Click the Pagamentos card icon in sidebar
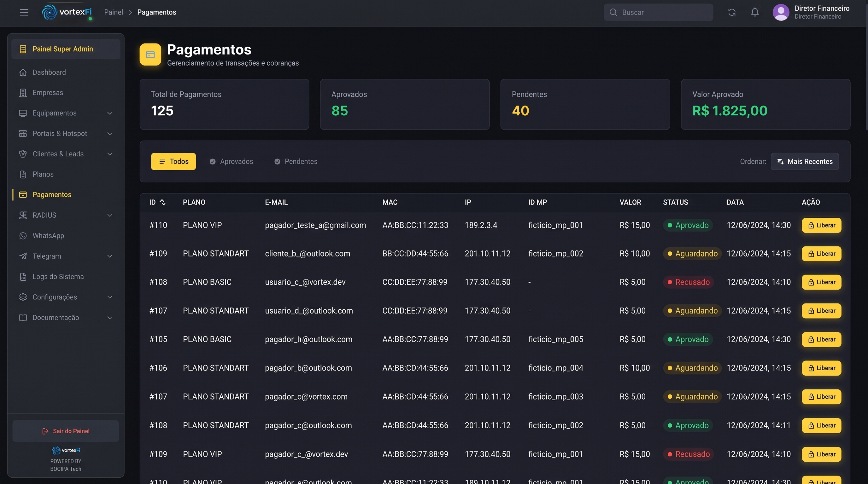 [x=23, y=195]
